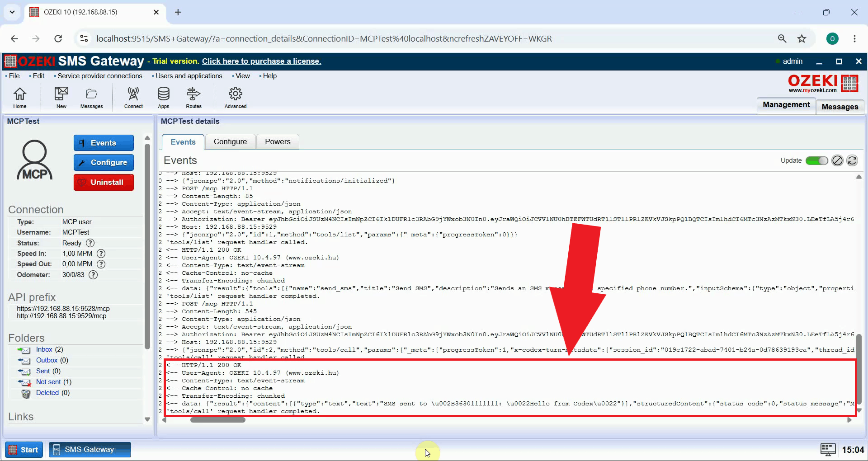Open the File menu
The width and height of the screenshot is (868, 461).
pyautogui.click(x=14, y=76)
